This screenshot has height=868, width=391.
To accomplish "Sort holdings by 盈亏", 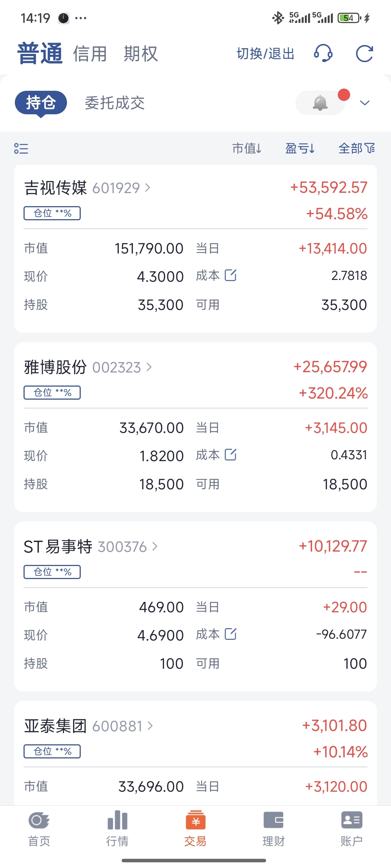I will coord(300,148).
